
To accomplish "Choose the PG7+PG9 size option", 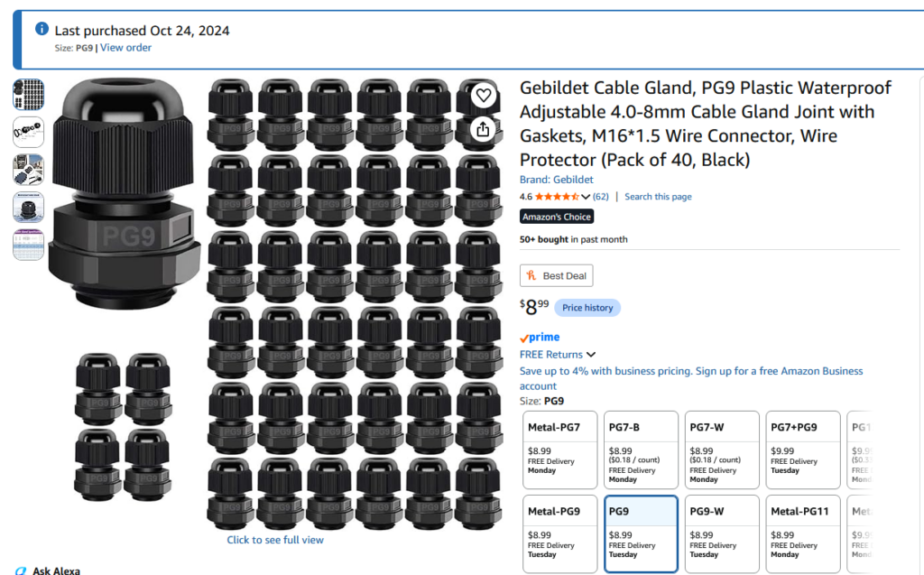I will coord(802,450).
